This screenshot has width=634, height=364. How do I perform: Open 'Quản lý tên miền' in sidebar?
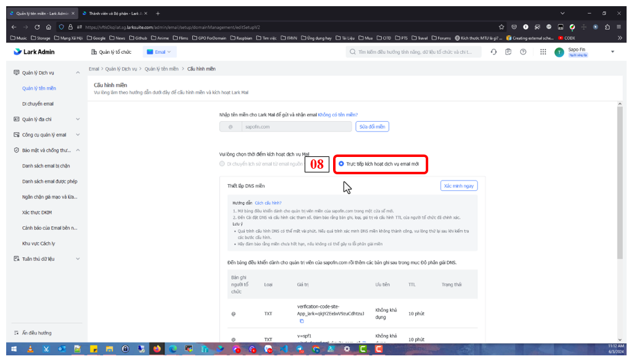(39, 88)
